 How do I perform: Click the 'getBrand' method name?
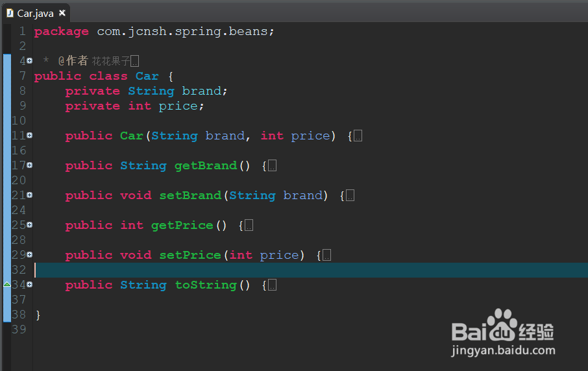tap(206, 165)
